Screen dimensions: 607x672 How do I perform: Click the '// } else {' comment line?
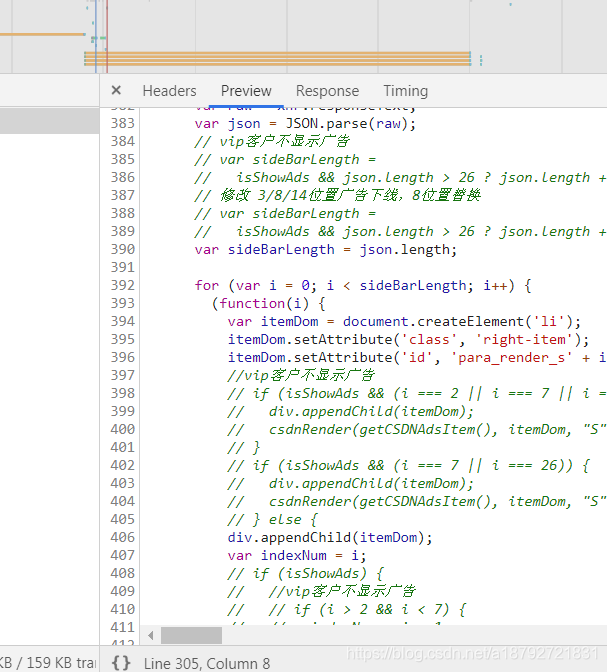pyautogui.click(x=272, y=519)
